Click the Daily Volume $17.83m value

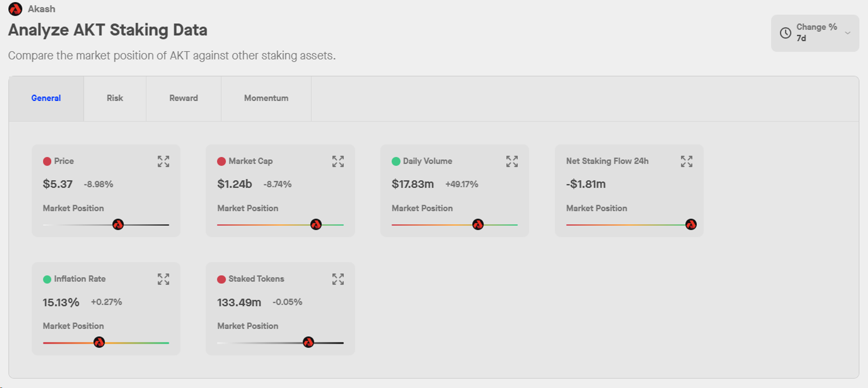(413, 184)
